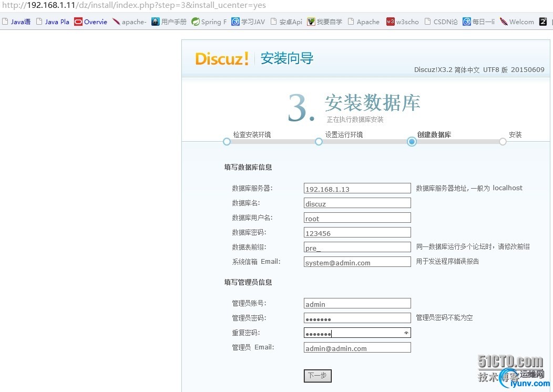Focus the 数据表前缀 field containing pre_
The width and height of the screenshot is (553, 392).
pyautogui.click(x=357, y=247)
